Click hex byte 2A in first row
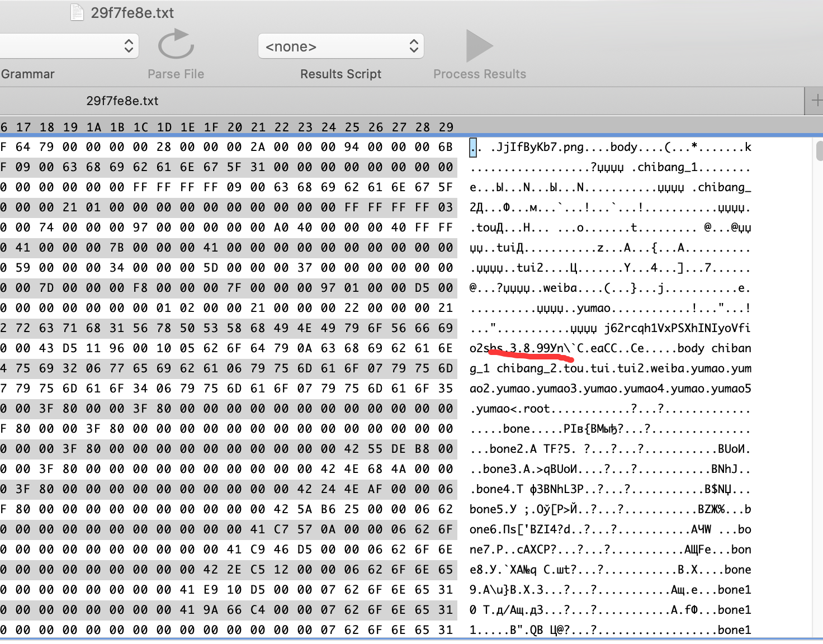 258,147
